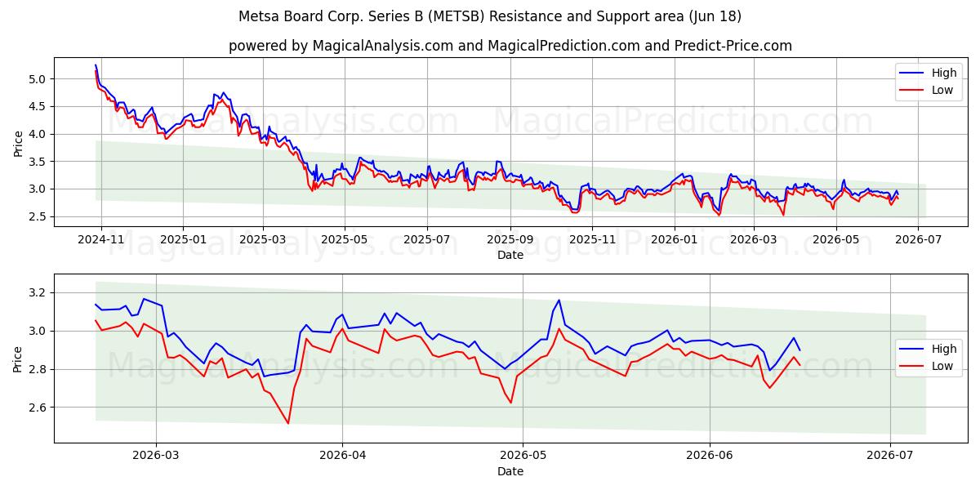Click the '2026-05' x-axis label in the top chart

click(835, 239)
